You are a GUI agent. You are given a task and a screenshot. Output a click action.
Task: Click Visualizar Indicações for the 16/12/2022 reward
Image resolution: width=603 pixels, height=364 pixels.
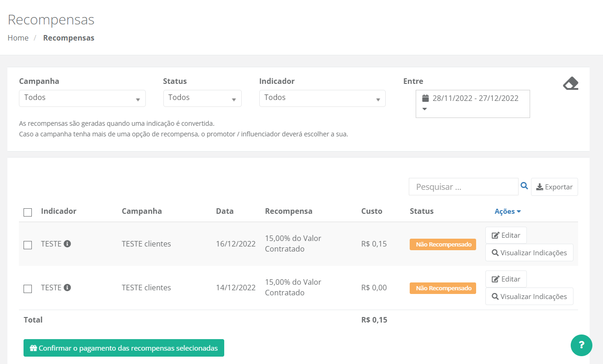tap(529, 252)
